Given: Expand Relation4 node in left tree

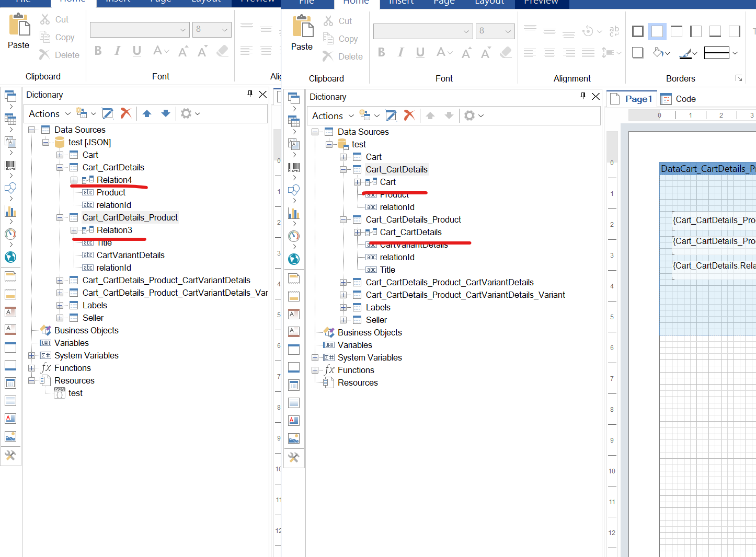Looking at the screenshot, I should [74, 180].
